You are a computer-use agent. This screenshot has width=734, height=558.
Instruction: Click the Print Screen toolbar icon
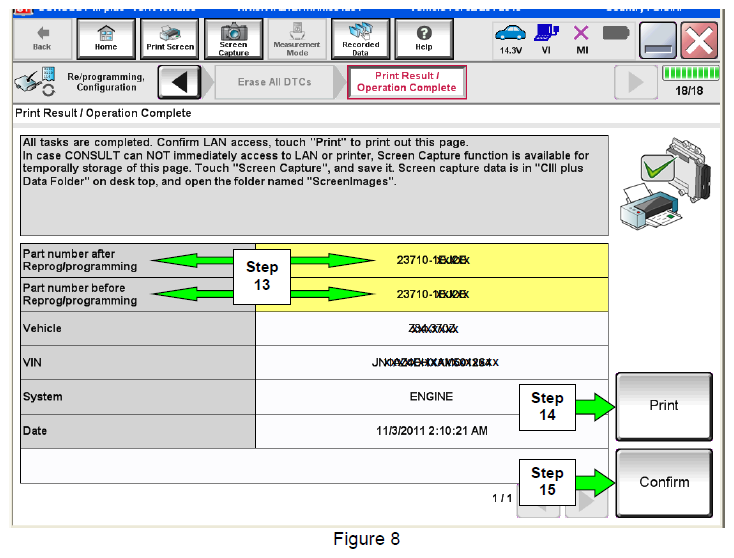pos(170,37)
